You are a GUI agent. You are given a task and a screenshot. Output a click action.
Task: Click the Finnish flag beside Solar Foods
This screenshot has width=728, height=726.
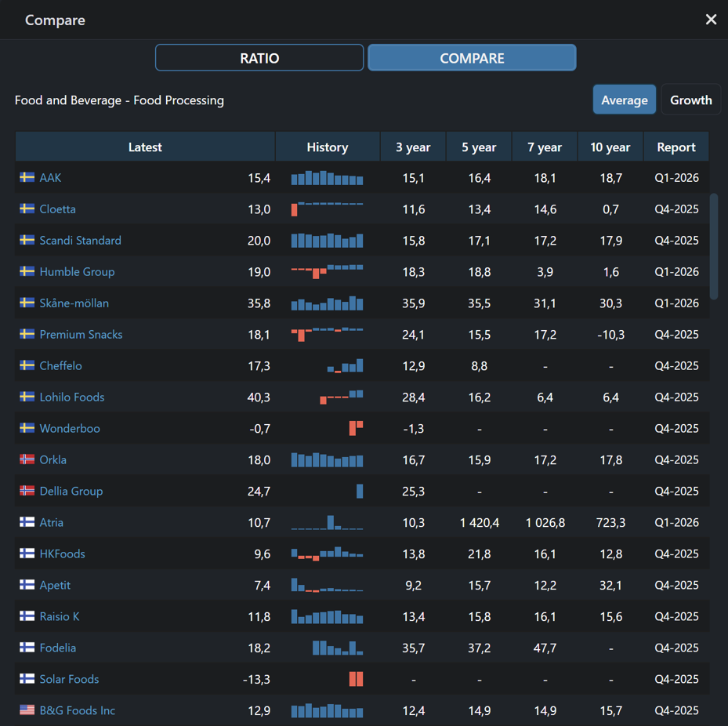(27, 679)
